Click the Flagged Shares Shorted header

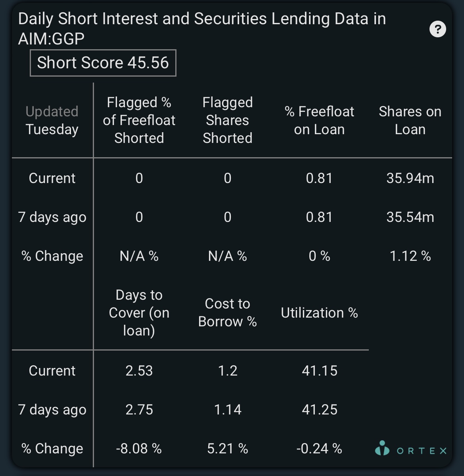228,120
